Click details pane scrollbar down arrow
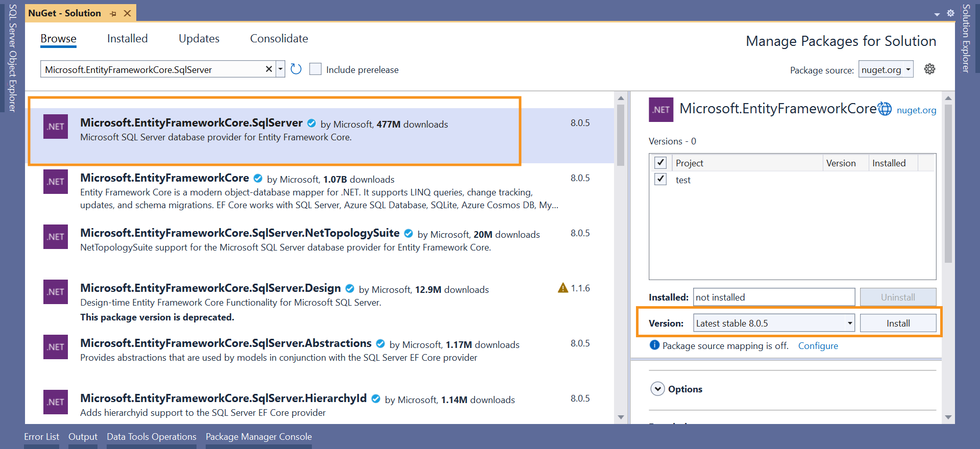The height and width of the screenshot is (449, 980). pyautogui.click(x=948, y=417)
